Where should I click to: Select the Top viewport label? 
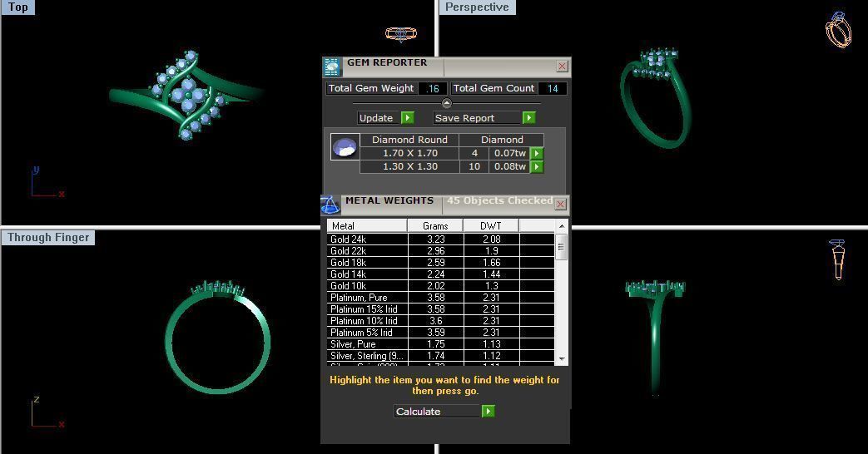point(17,7)
